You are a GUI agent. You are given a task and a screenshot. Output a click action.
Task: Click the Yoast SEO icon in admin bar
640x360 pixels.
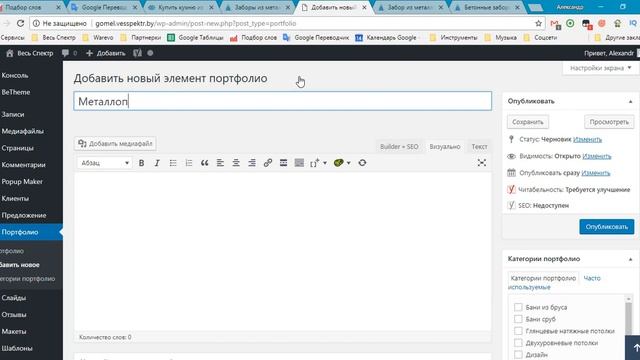click(x=137, y=53)
